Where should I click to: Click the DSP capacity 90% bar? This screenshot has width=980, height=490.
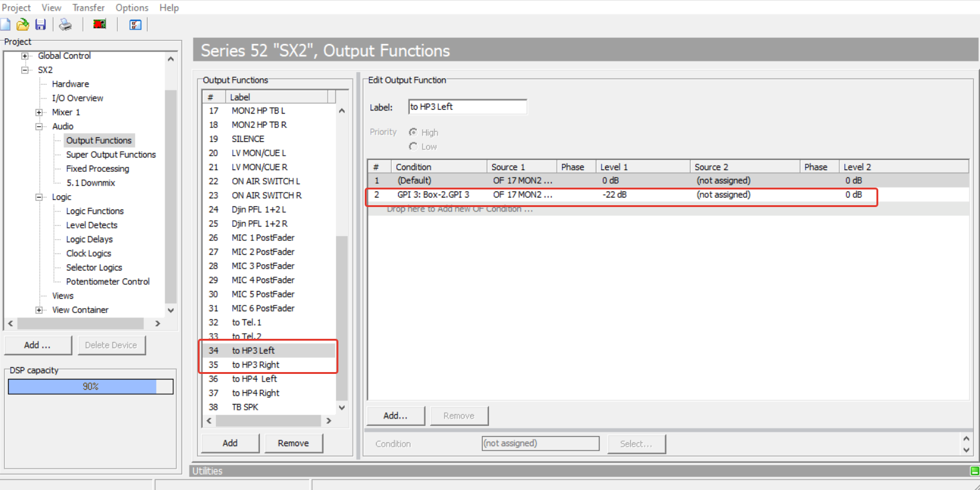(x=90, y=386)
